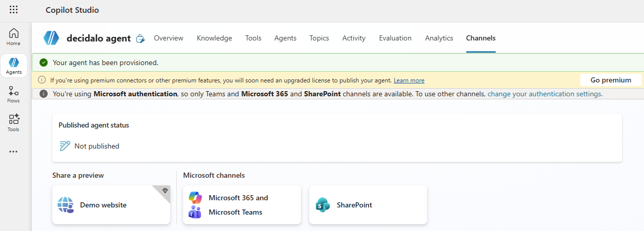Screen dimensions: 644x231
Task: Expand the sidebar more options ellipsis
Action: click(x=14, y=152)
